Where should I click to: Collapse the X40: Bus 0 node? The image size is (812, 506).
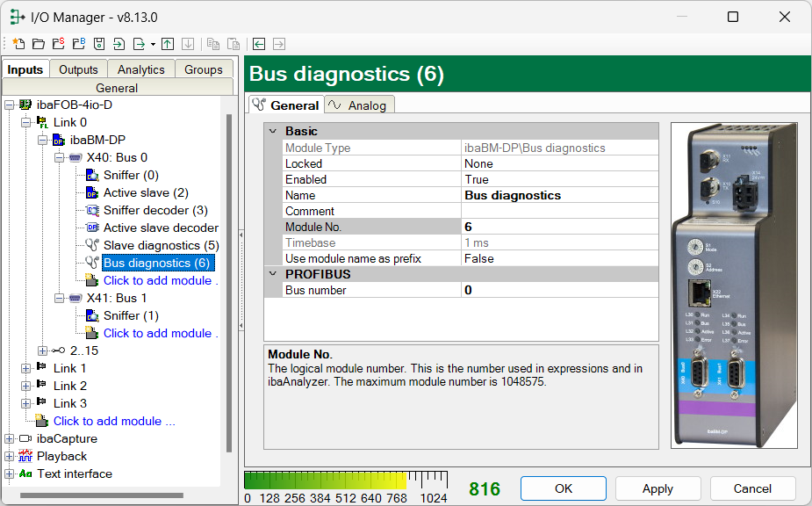pyautogui.click(x=60, y=158)
